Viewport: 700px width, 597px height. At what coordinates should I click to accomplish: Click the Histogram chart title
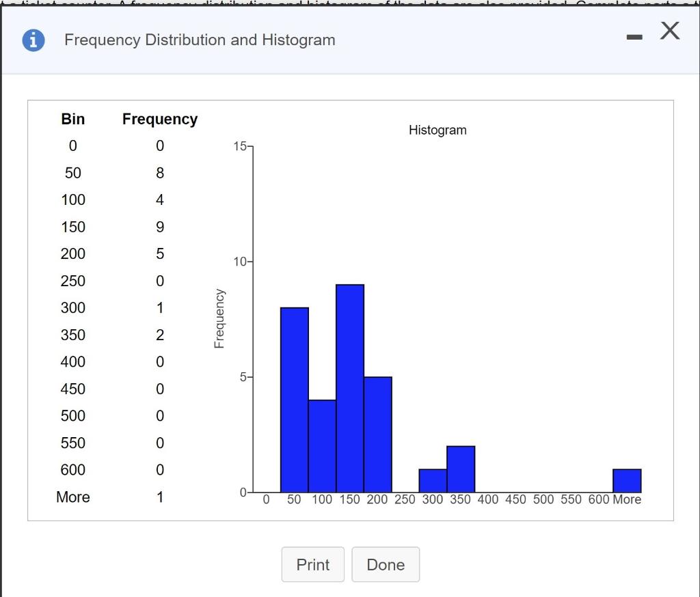(x=437, y=130)
